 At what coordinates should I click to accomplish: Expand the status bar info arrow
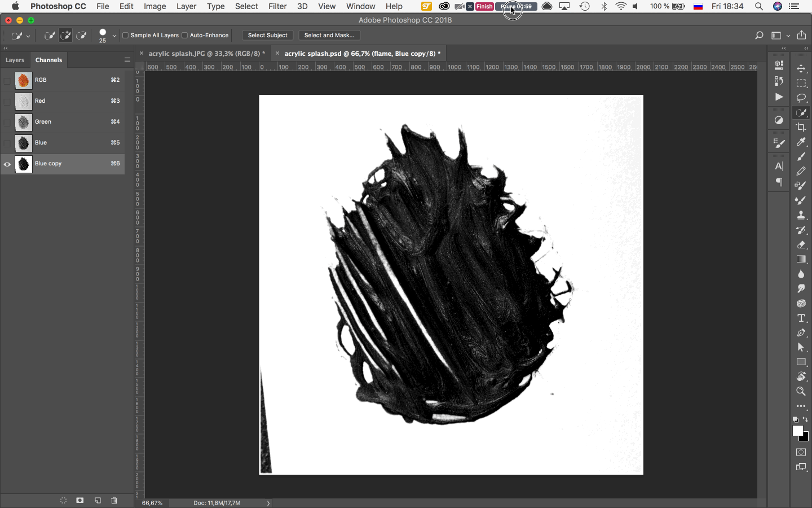point(268,503)
